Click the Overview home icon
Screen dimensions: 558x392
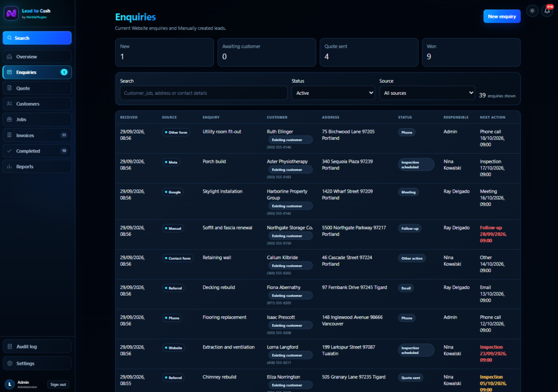[10, 57]
